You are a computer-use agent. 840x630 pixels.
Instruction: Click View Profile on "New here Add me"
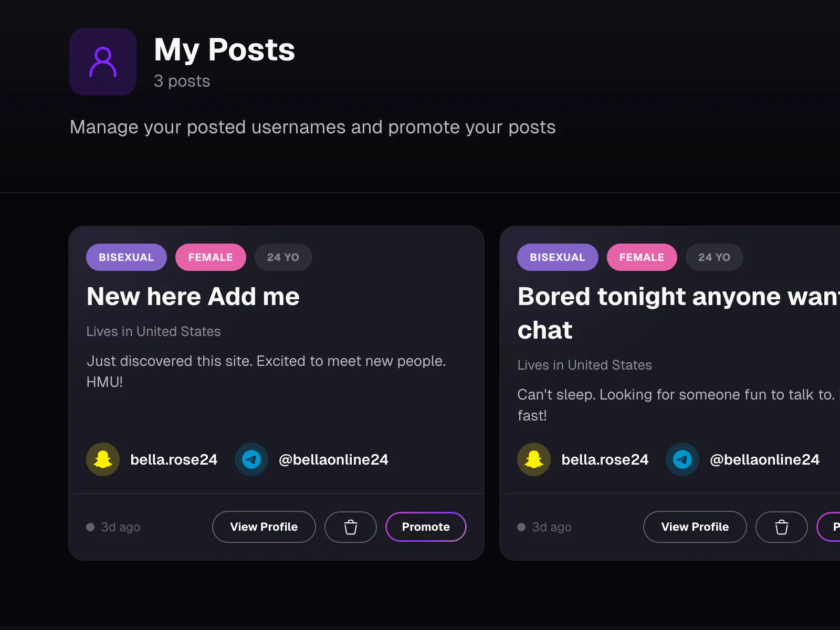coord(264,527)
